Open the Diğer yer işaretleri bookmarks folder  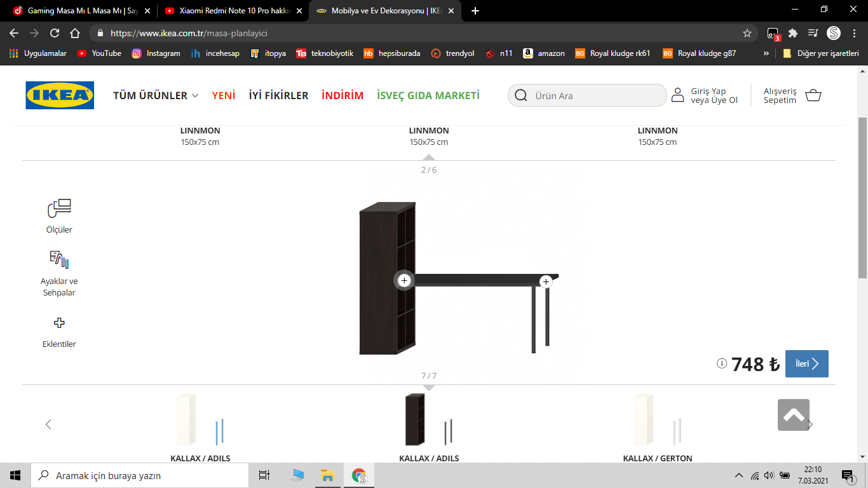[x=821, y=53]
